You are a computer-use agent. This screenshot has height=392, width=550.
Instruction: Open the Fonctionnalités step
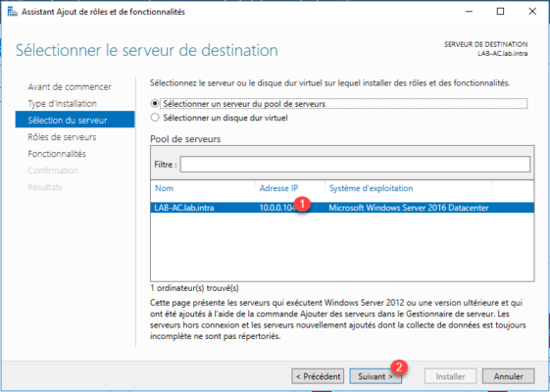(57, 154)
